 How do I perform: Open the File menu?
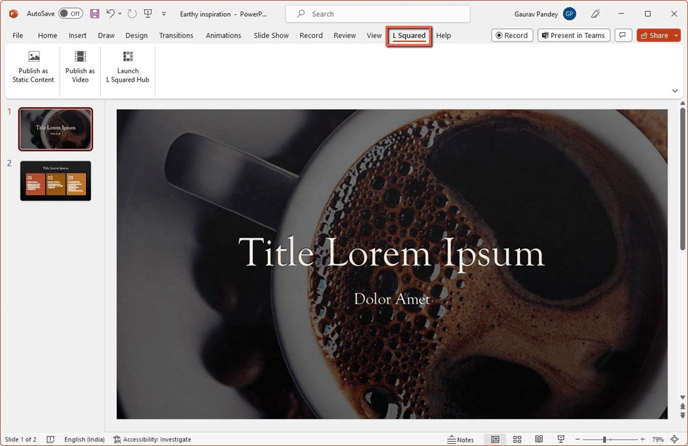coord(18,36)
